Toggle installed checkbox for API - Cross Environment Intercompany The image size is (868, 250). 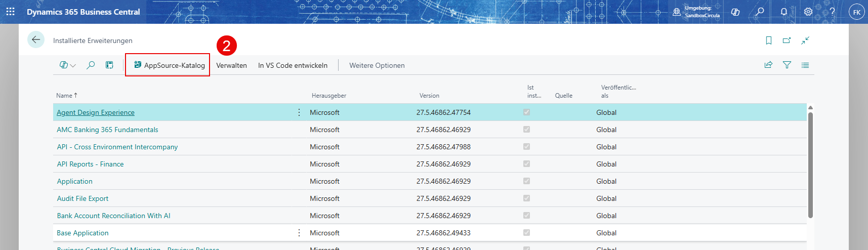tap(526, 146)
